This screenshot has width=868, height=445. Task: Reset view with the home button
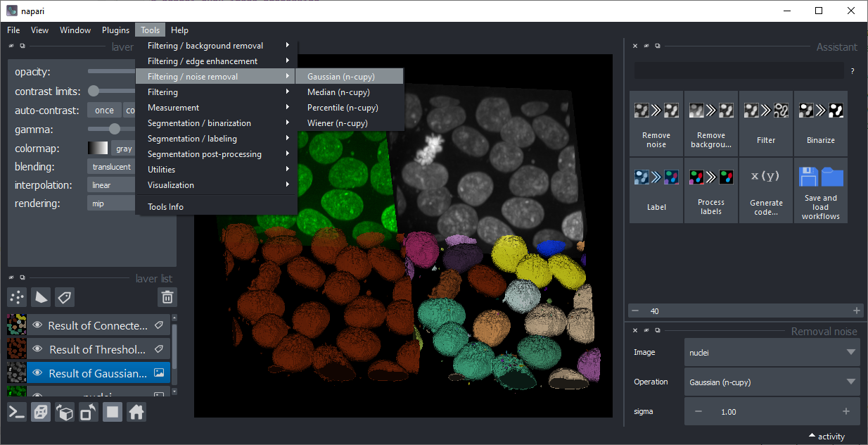tap(136, 412)
